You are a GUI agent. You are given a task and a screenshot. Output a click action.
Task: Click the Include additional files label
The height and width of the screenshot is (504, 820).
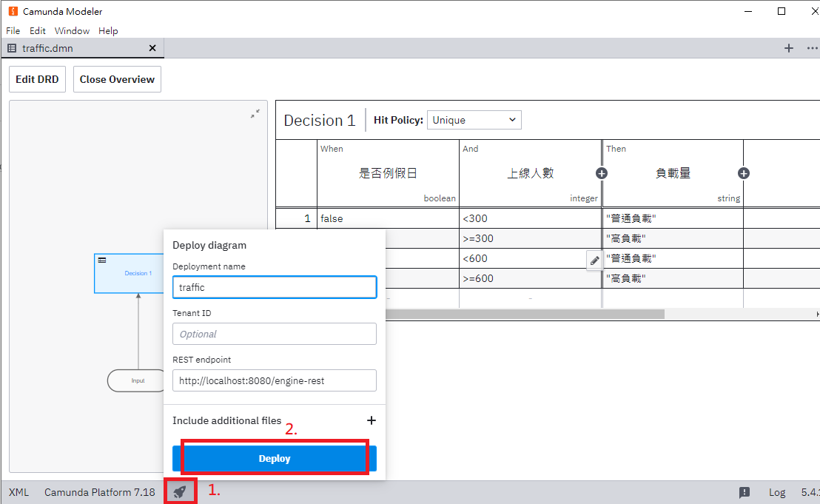click(227, 420)
